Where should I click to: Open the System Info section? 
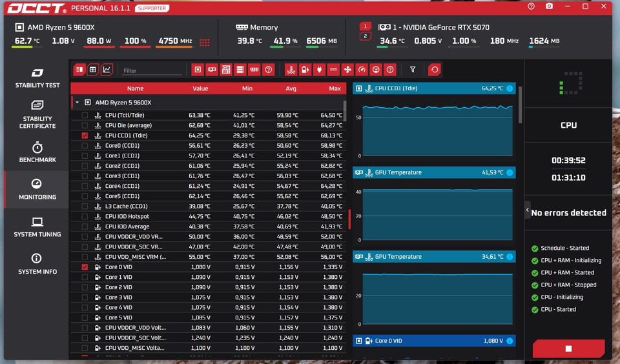pyautogui.click(x=37, y=265)
